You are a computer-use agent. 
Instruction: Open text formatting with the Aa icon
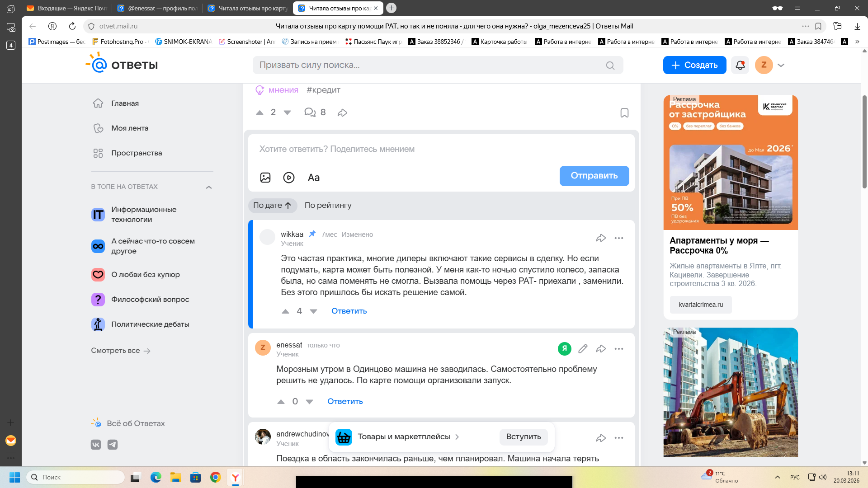click(314, 178)
